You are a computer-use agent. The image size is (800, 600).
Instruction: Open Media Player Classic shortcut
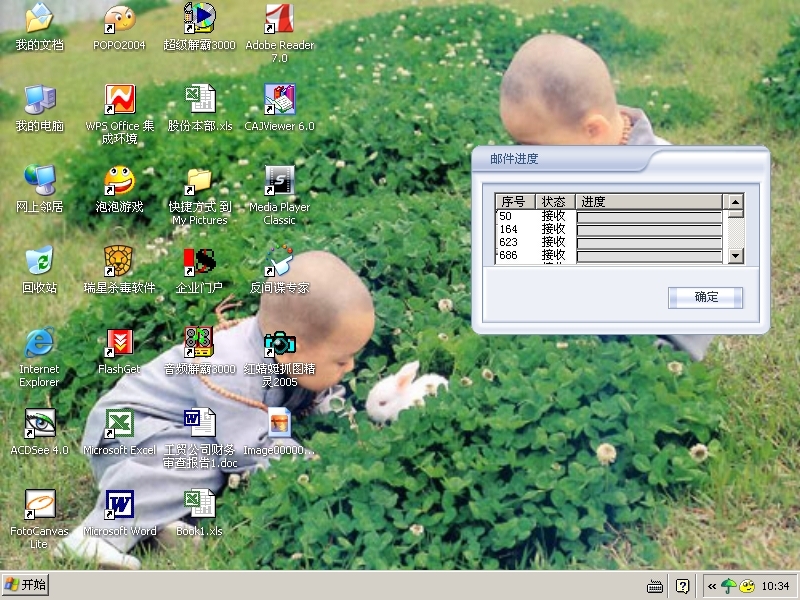pyautogui.click(x=279, y=181)
